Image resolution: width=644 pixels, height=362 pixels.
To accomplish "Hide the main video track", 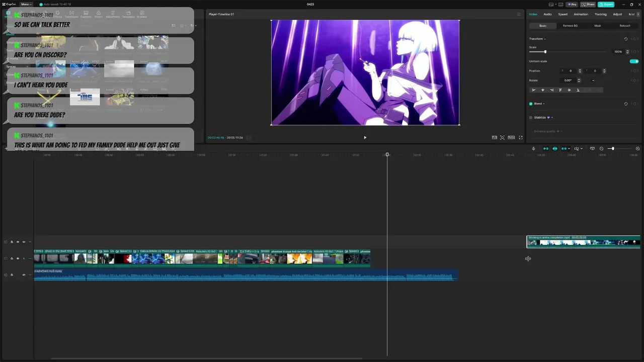I will pos(18,258).
